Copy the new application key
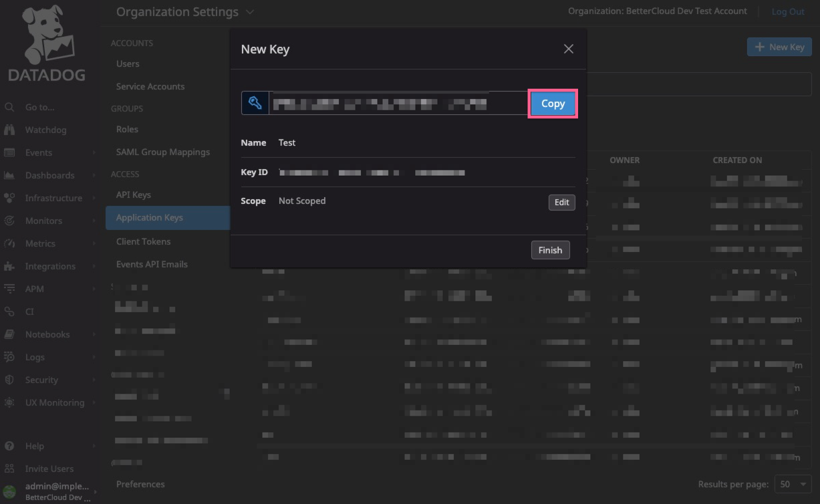The width and height of the screenshot is (820, 504). [x=553, y=104]
